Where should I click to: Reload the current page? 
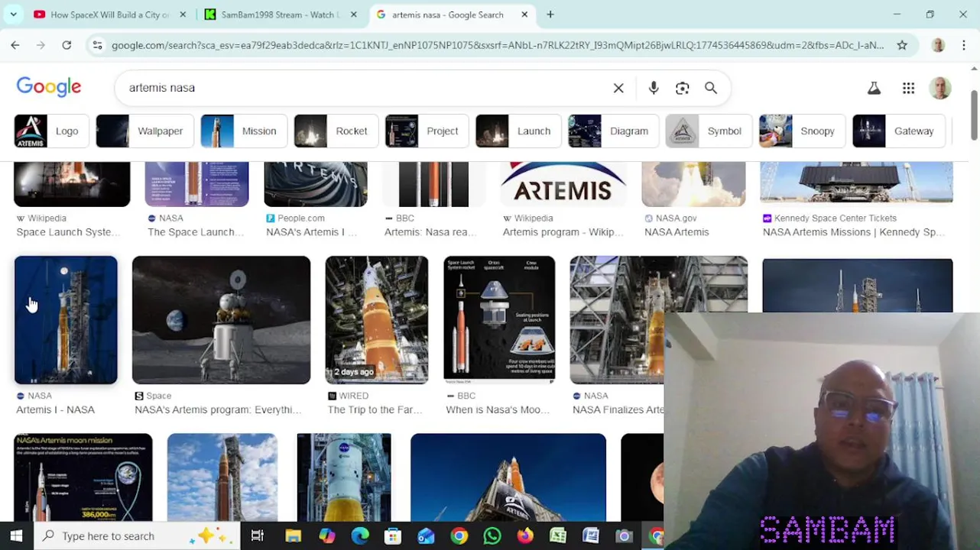tap(67, 45)
